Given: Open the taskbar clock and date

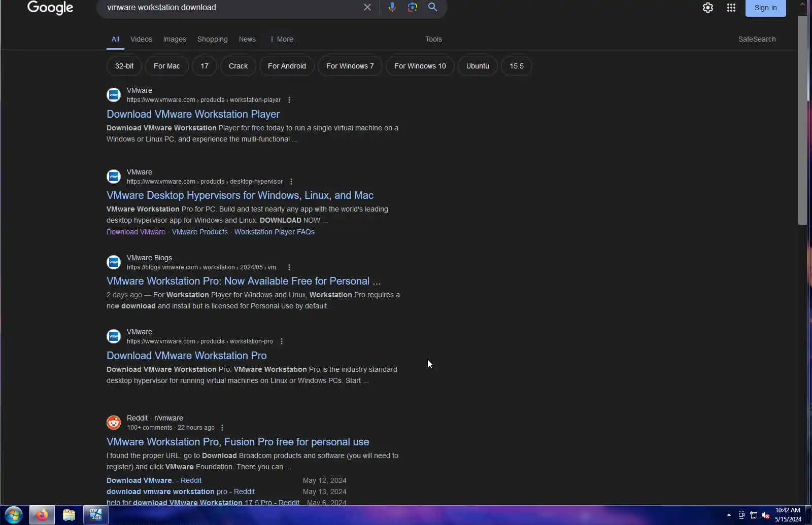Looking at the screenshot, I should [788, 515].
